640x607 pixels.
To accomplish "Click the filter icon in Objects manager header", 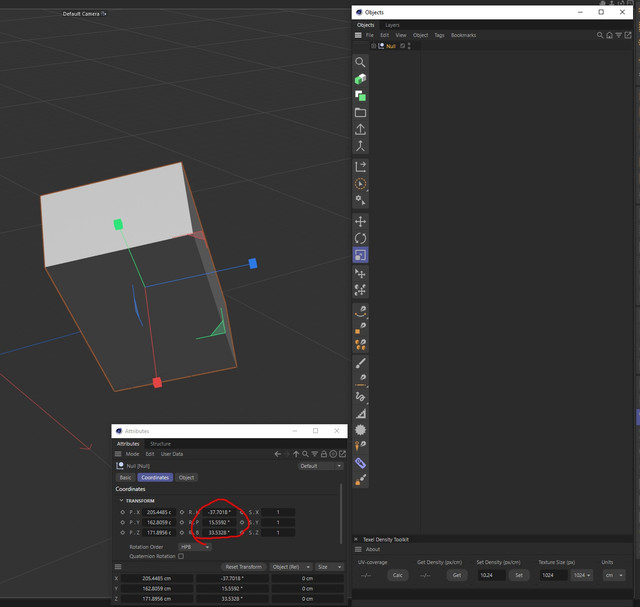I will tap(618, 36).
